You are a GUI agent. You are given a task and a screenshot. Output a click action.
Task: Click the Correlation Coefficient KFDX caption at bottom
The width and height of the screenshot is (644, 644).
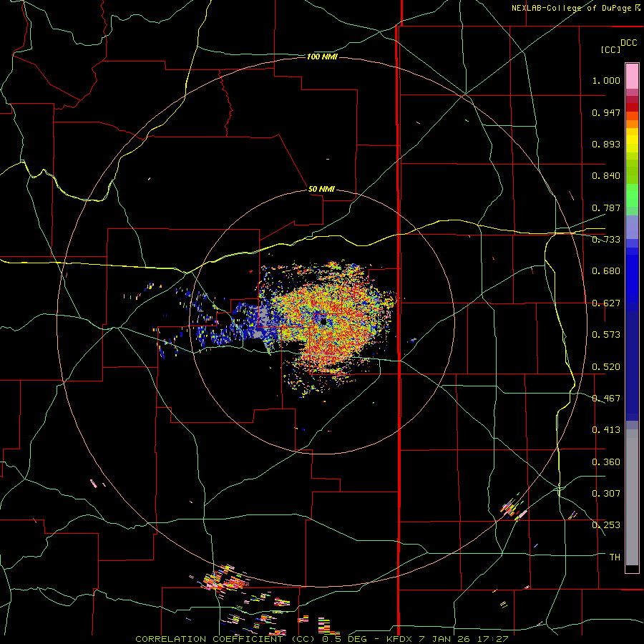pyautogui.click(x=322, y=639)
